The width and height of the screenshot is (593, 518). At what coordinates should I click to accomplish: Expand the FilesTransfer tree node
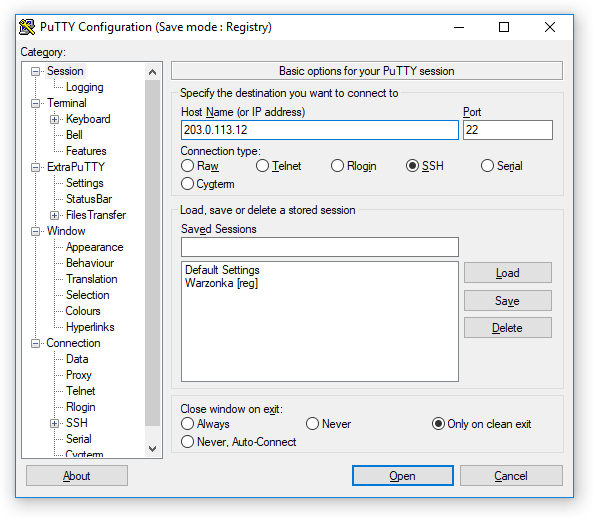pyautogui.click(x=54, y=216)
